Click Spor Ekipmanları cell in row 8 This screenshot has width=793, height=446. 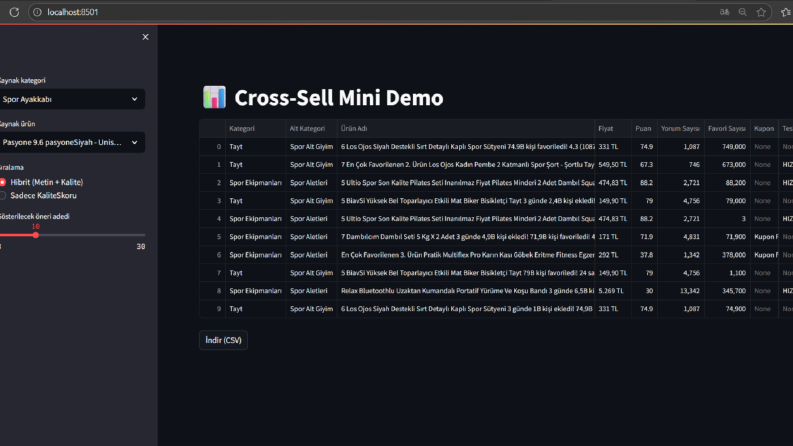pos(255,291)
